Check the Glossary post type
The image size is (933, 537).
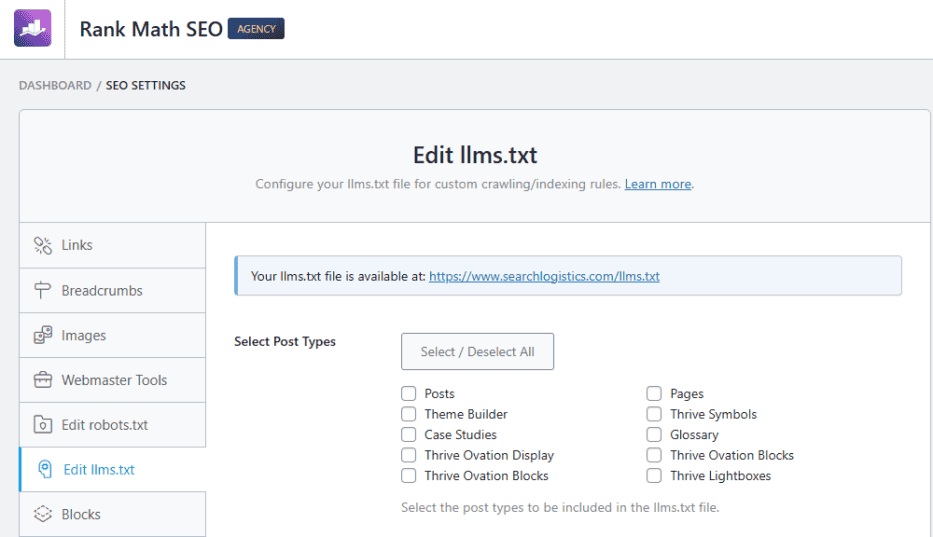(654, 435)
